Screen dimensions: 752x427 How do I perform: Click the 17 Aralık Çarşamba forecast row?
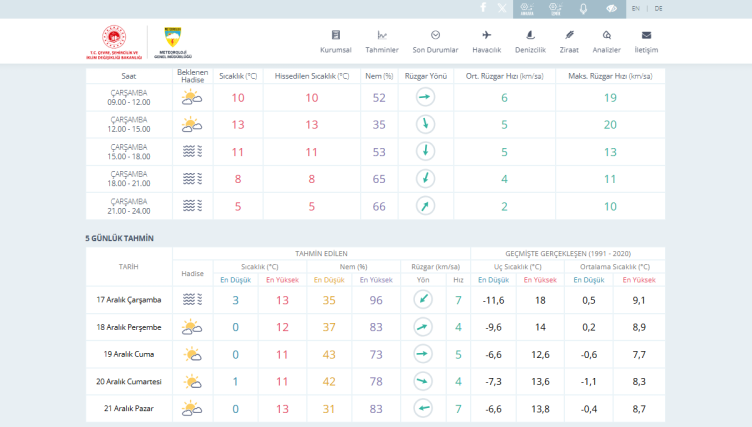[x=128, y=300]
